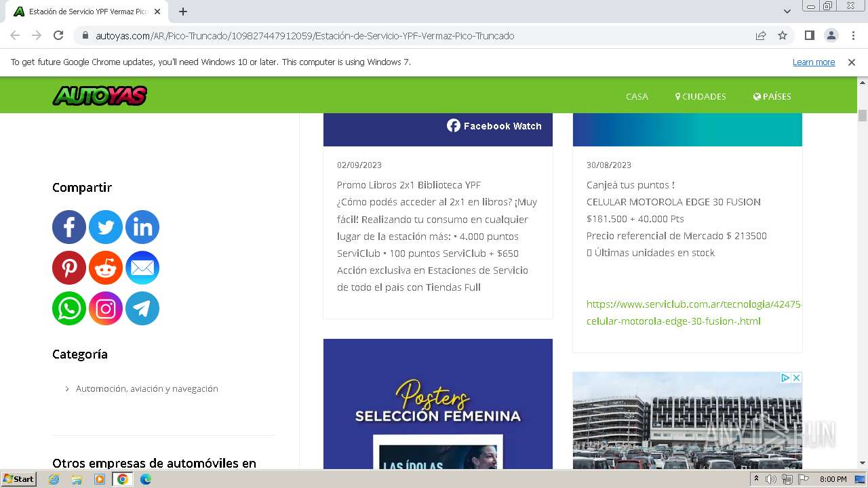
Task: Click scrollbar down arrow
Action: 863,464
